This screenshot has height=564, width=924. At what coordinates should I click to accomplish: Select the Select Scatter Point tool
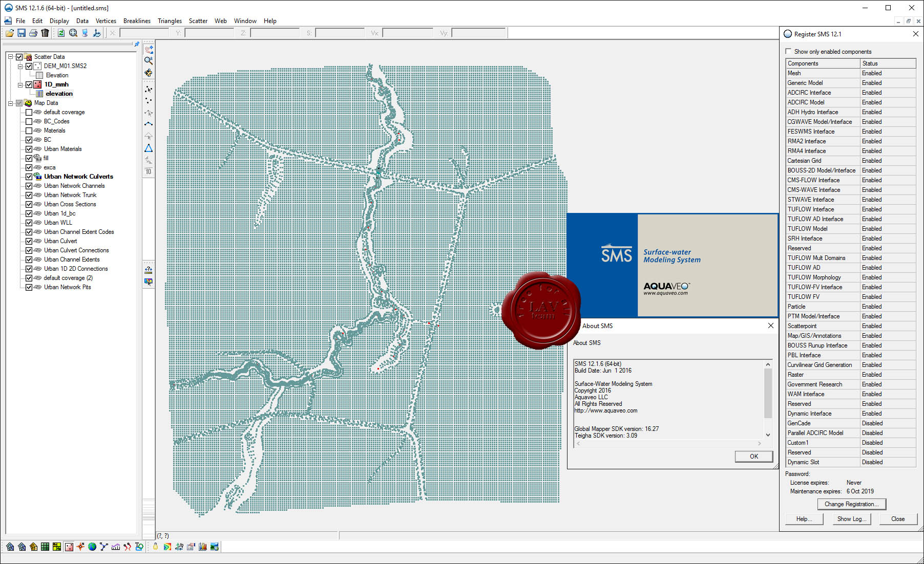149,90
